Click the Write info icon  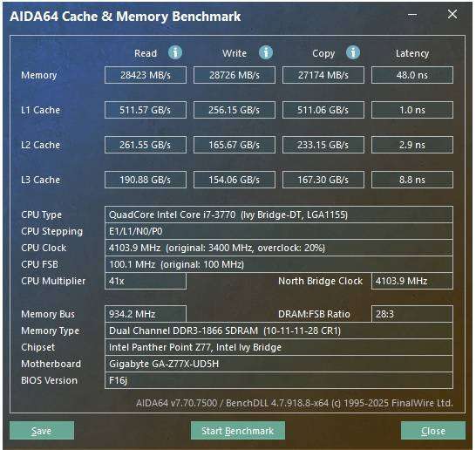[266, 52]
